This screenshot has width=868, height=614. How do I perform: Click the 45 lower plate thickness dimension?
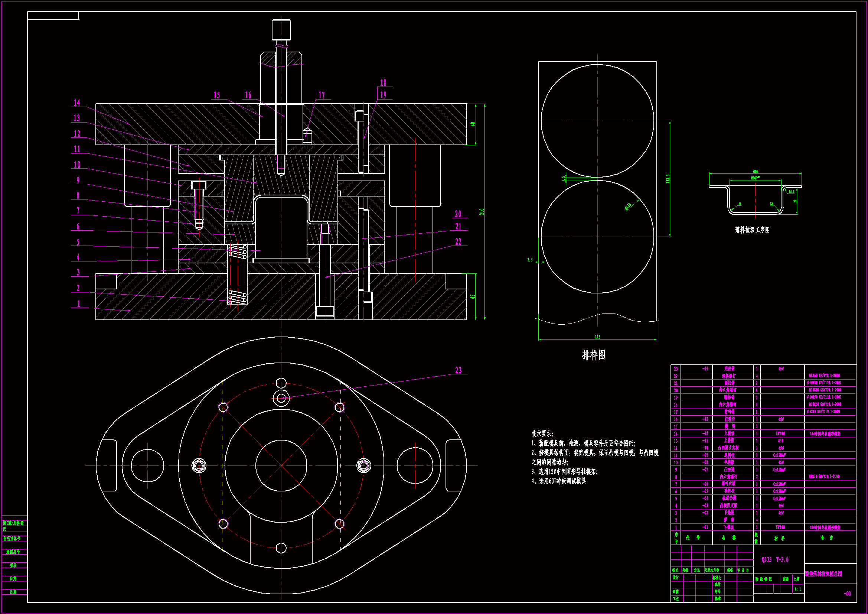pyautogui.click(x=473, y=297)
